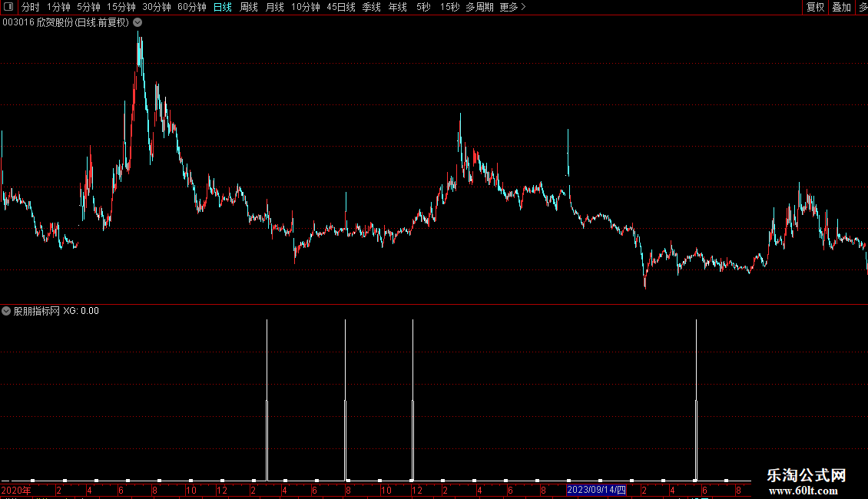Switch to 年线 yearly chart
The height and width of the screenshot is (499, 868).
[x=397, y=7]
